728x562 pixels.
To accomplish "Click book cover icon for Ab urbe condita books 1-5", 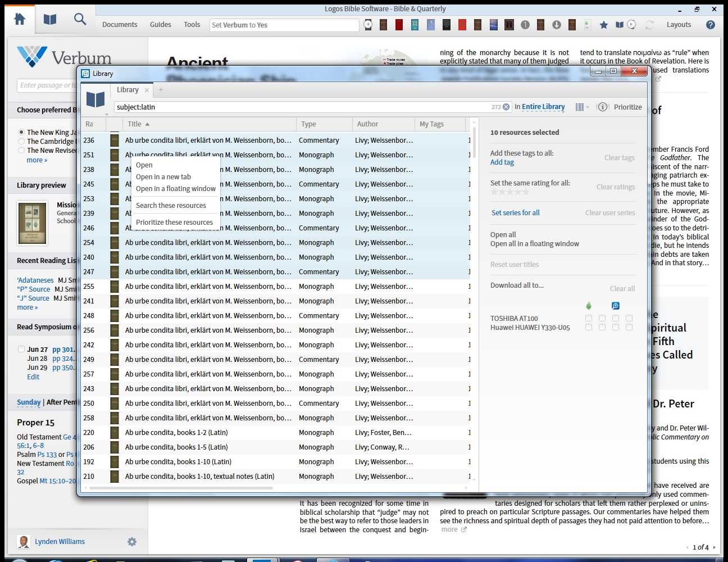I will tap(115, 447).
